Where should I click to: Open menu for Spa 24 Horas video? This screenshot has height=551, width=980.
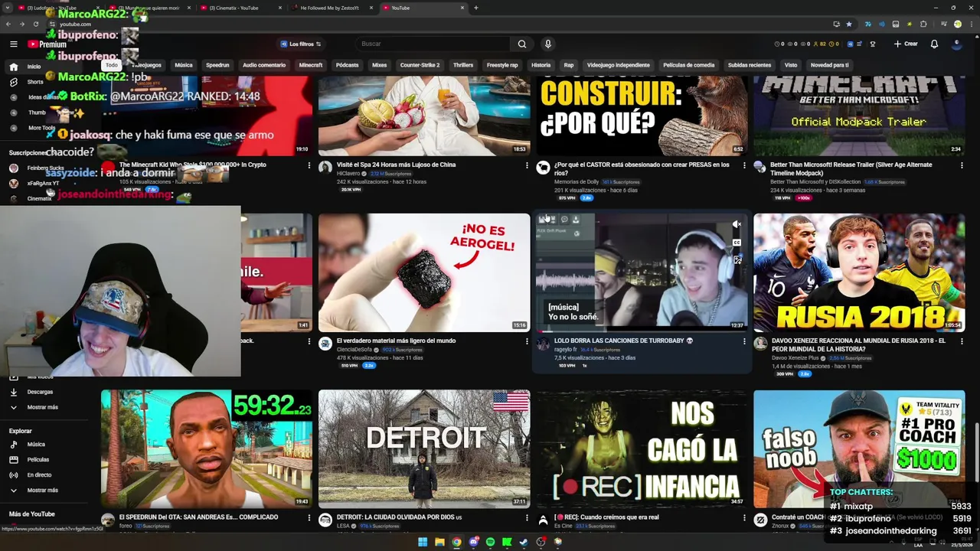(527, 165)
